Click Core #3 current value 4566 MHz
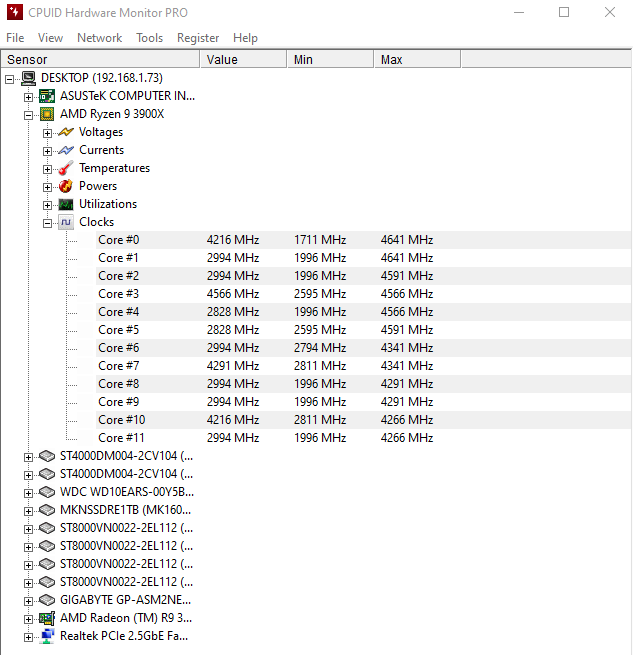Viewport: 633px width, 655px height. 233,294
